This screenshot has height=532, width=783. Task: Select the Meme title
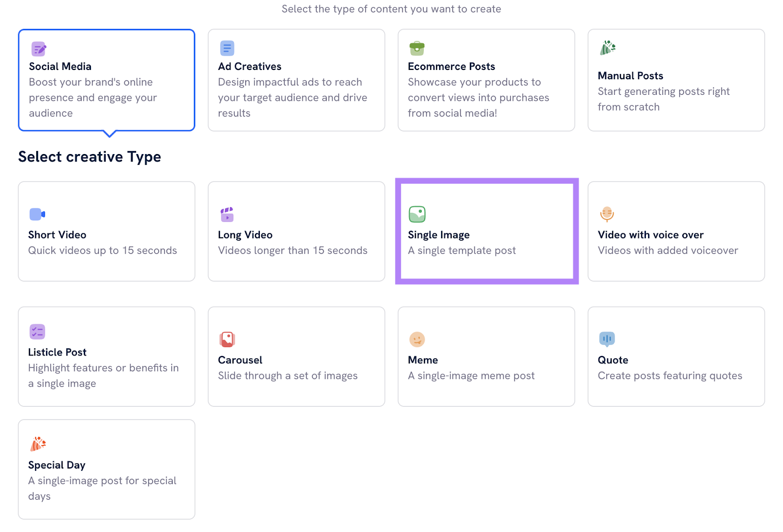[x=423, y=360]
